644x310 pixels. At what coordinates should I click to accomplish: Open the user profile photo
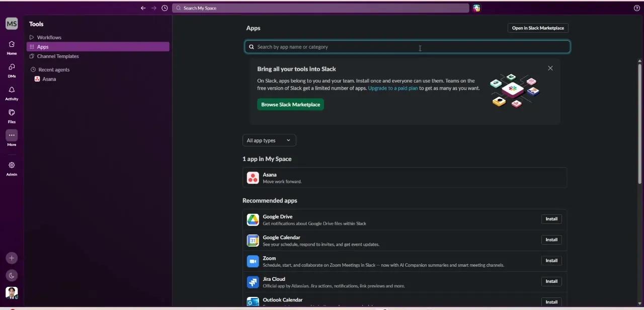point(12,293)
